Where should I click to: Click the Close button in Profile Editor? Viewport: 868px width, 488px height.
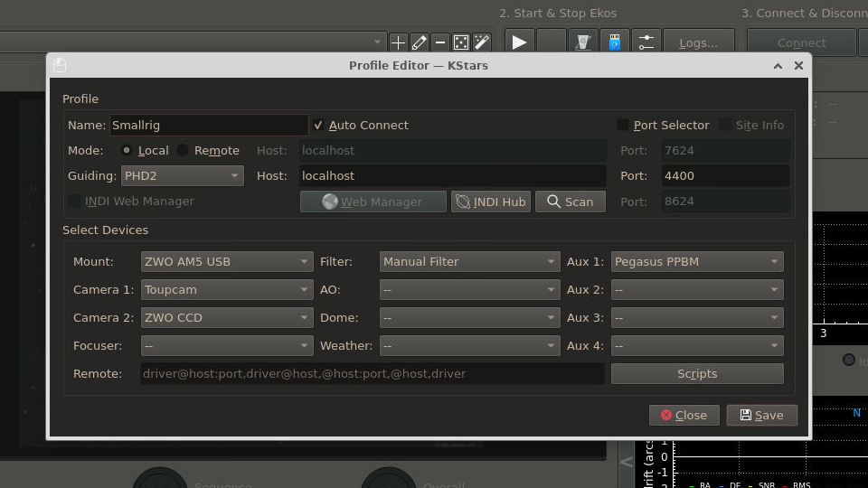(684, 415)
